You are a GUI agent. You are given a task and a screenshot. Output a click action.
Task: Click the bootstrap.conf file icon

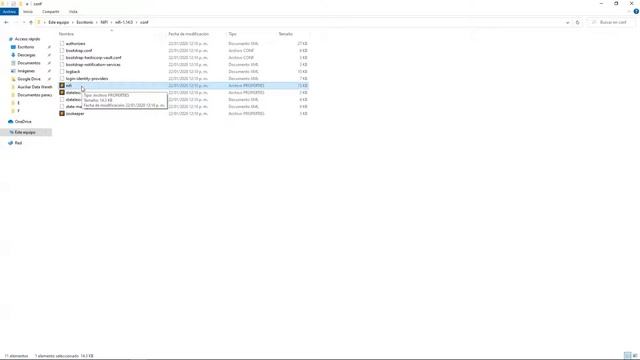62,51
